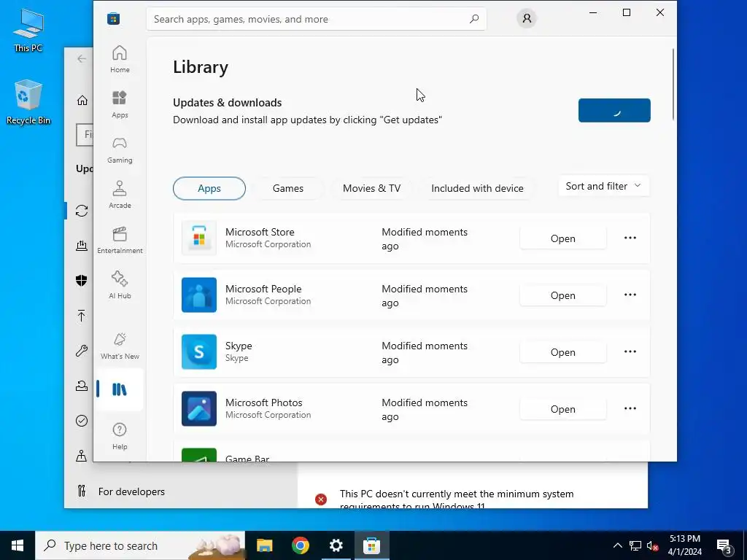This screenshot has width=747, height=560.
Task: Go to Gaming in Store sidebar
Action: tap(120, 149)
